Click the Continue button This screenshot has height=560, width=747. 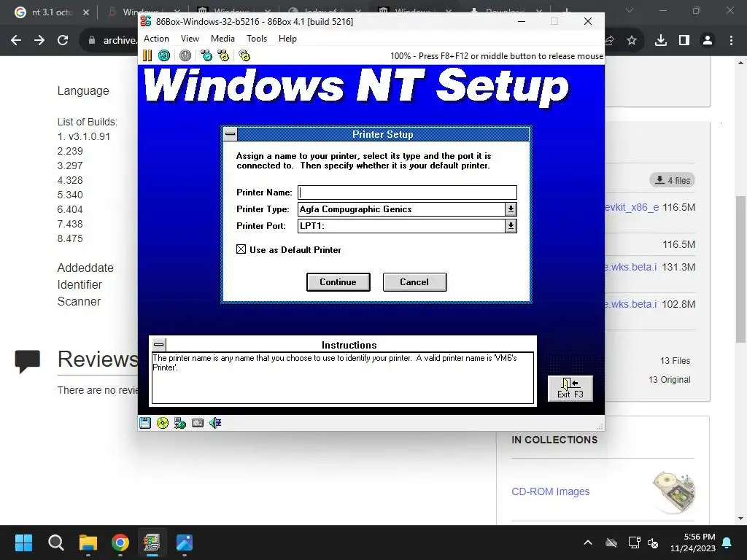coord(338,282)
